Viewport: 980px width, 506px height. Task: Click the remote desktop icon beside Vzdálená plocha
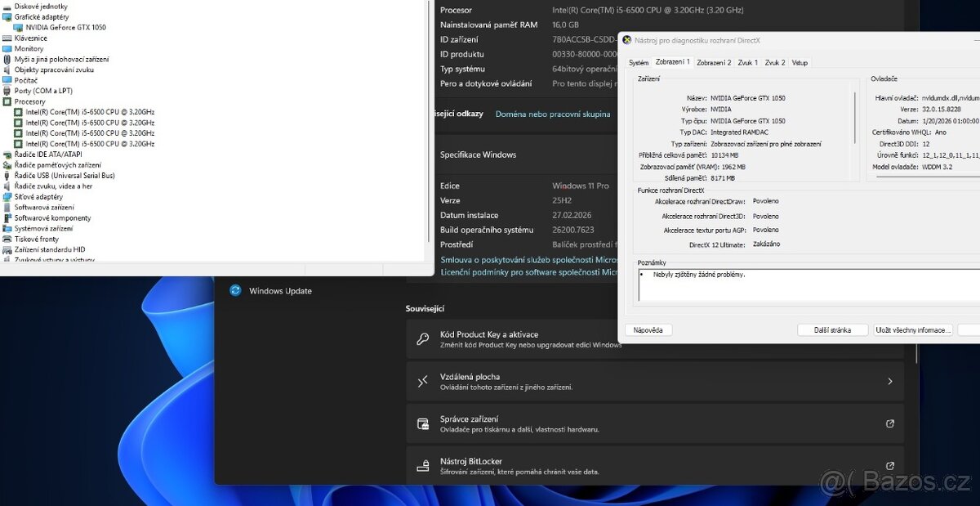pos(423,381)
